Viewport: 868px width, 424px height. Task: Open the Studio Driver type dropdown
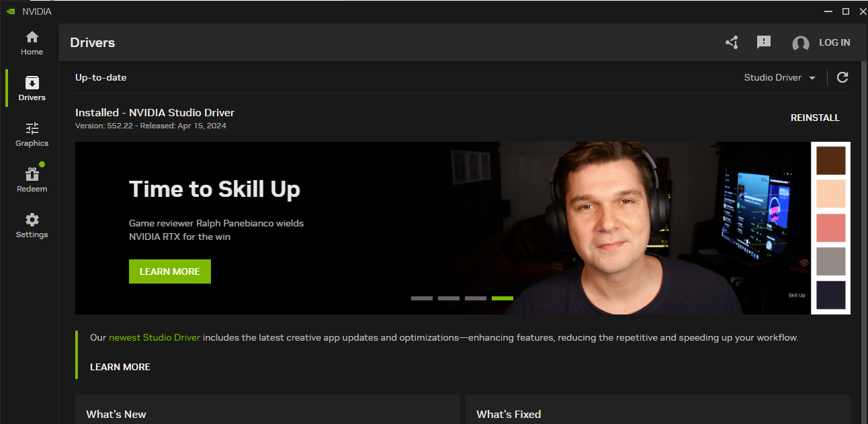(779, 77)
